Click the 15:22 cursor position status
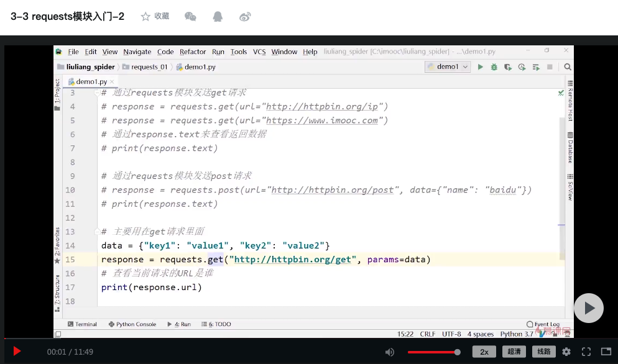 coord(405,334)
